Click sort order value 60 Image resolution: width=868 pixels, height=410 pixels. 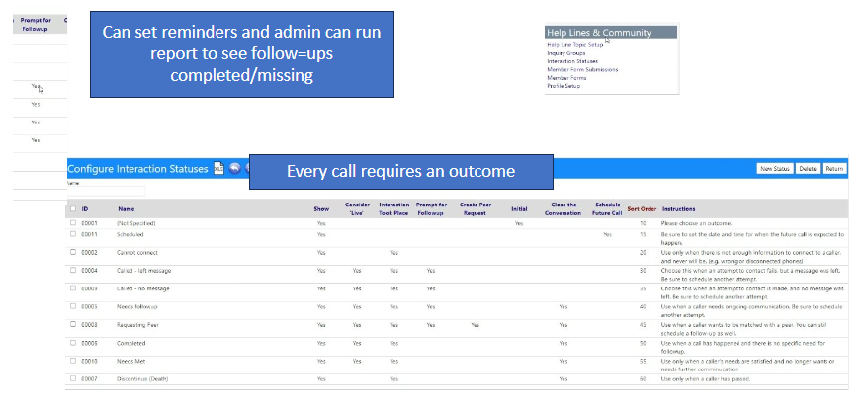pos(643,379)
